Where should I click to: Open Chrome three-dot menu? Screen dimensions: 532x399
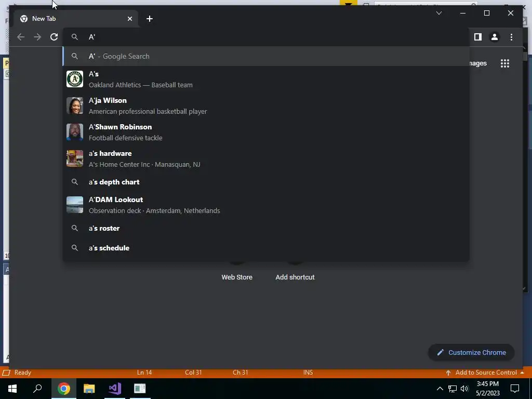coord(511,37)
